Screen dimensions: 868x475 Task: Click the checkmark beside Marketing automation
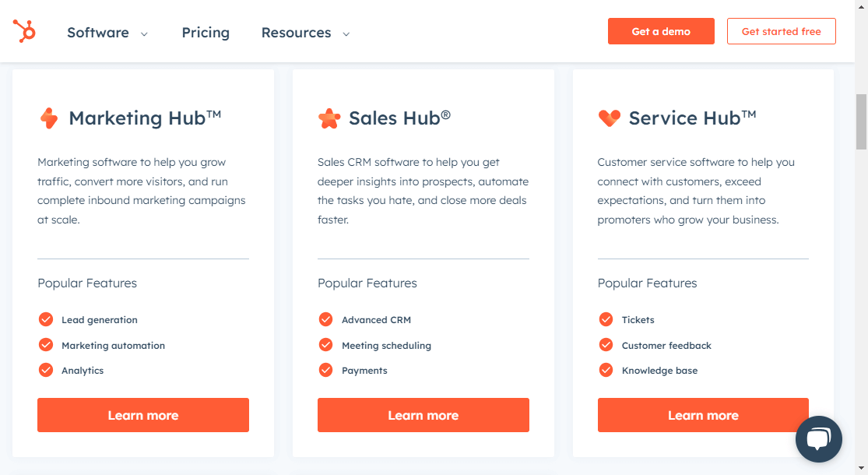tap(45, 345)
